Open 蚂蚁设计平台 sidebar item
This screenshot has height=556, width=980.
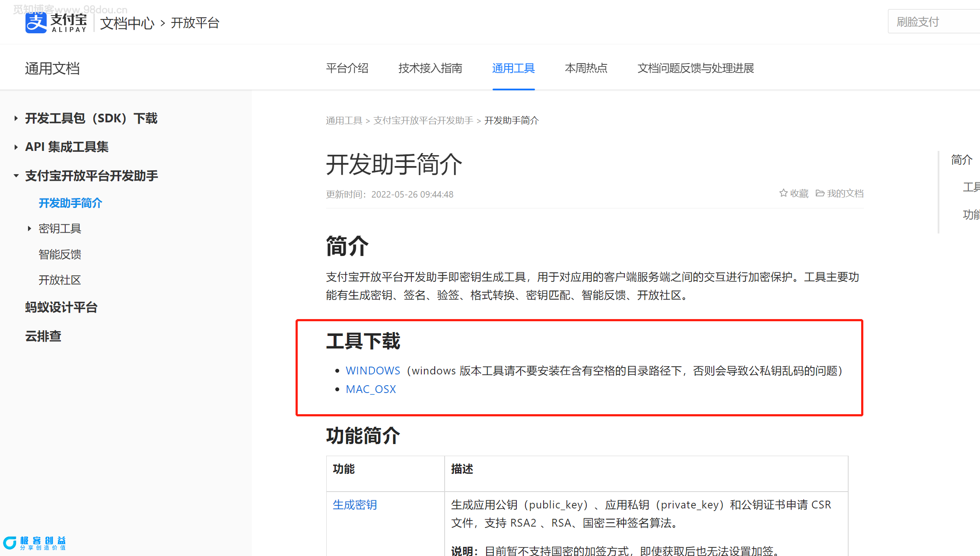point(61,307)
